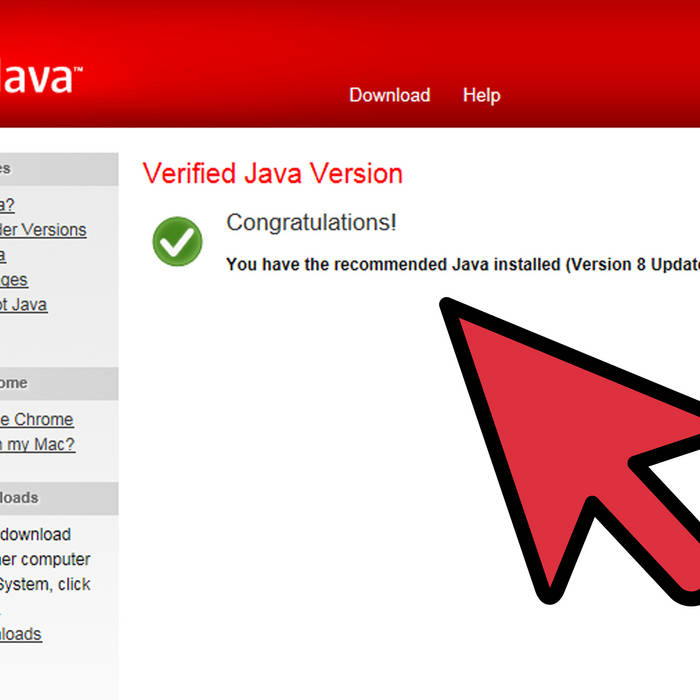Open the sidebar link ending in 'er Versions'

tap(43, 230)
